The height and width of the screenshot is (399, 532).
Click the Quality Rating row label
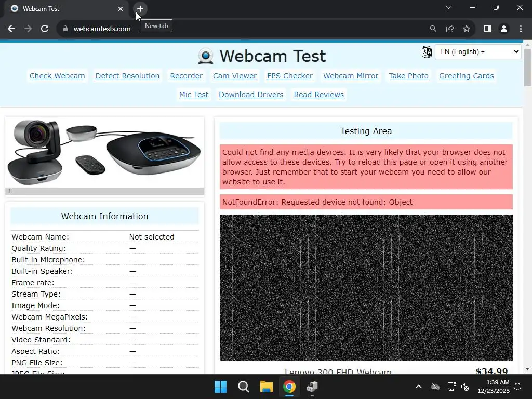coord(38,248)
